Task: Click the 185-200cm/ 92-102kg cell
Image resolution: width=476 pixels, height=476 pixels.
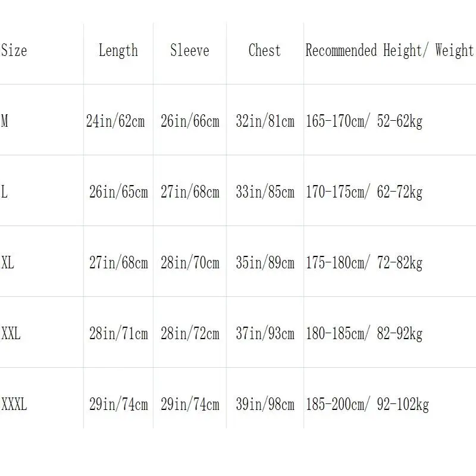Action: point(367,405)
